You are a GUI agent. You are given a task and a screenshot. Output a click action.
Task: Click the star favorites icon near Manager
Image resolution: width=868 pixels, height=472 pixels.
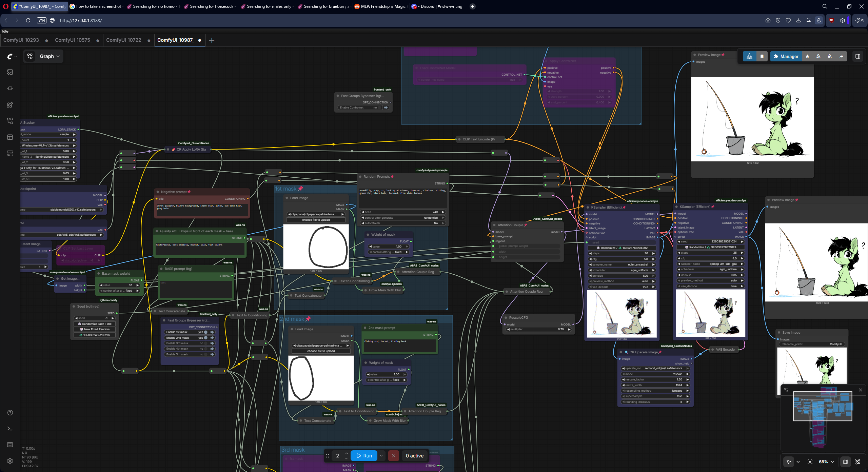[x=807, y=56]
